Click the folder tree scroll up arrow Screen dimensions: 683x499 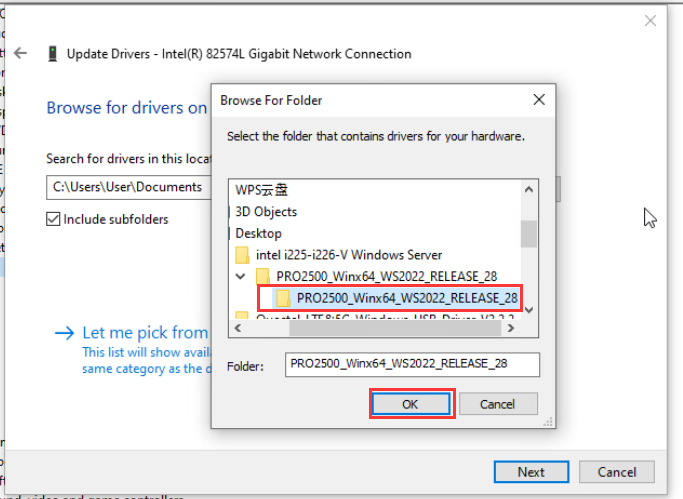[x=529, y=189]
